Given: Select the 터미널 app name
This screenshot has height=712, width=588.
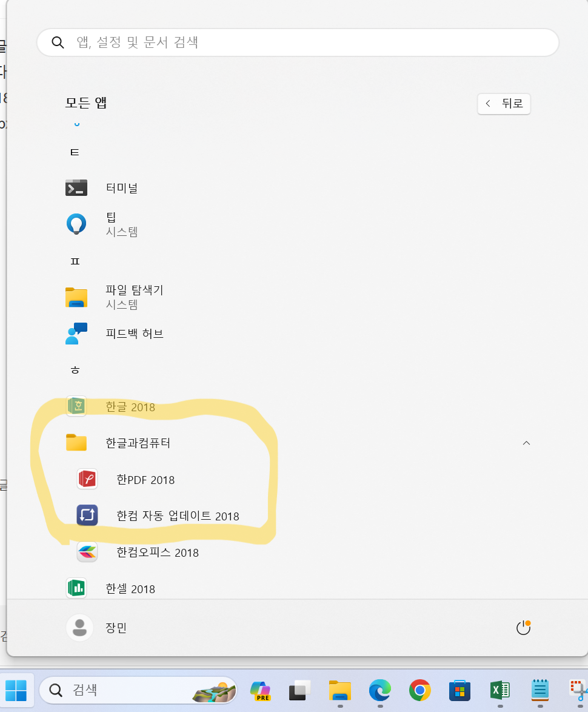Looking at the screenshot, I should click(x=122, y=188).
